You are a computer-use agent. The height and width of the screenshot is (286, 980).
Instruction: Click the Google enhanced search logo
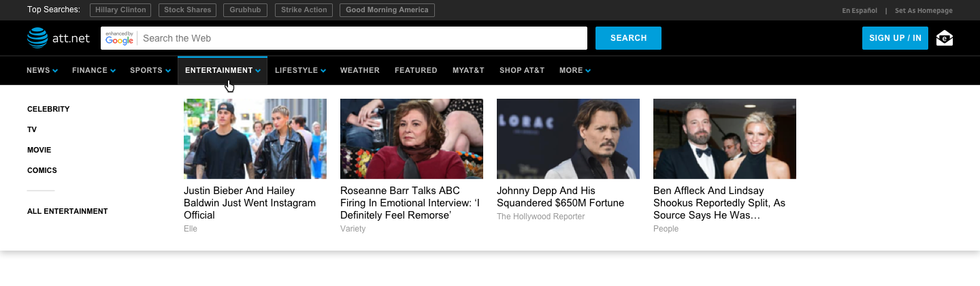point(119,38)
